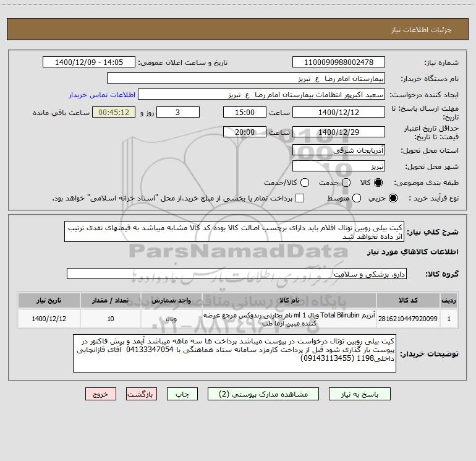Open مشاهده مدارک پیوستی (2) attachments
This screenshot has height=461, width=476.
[263, 394]
